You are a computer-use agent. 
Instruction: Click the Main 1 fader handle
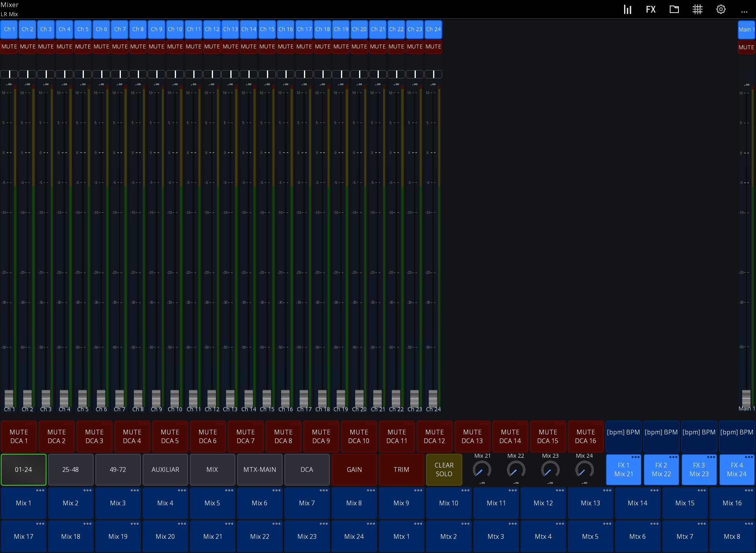[746, 399]
